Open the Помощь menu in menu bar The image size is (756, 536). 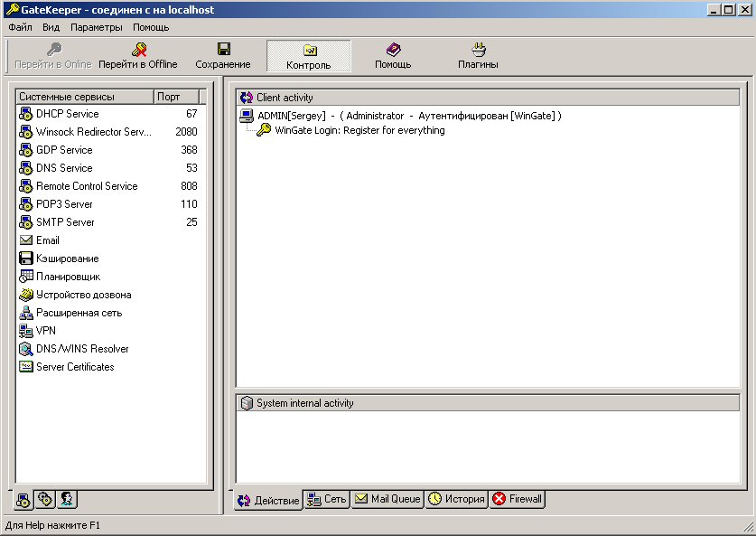coord(151,27)
